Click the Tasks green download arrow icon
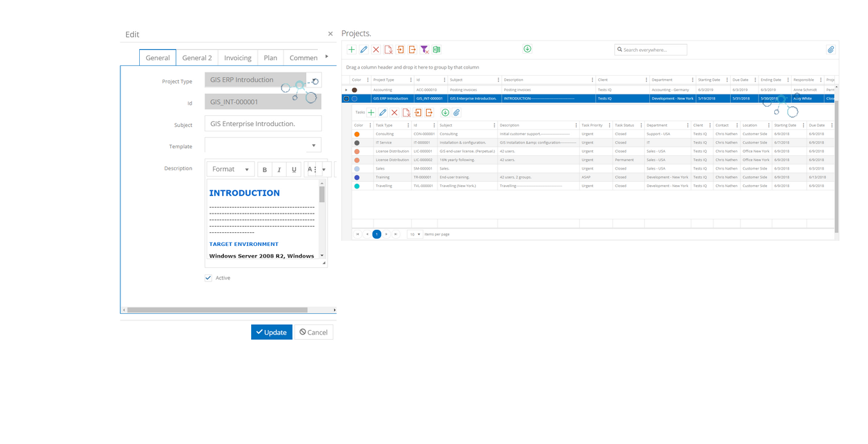Screen dimensions: 868x444 (x=445, y=113)
